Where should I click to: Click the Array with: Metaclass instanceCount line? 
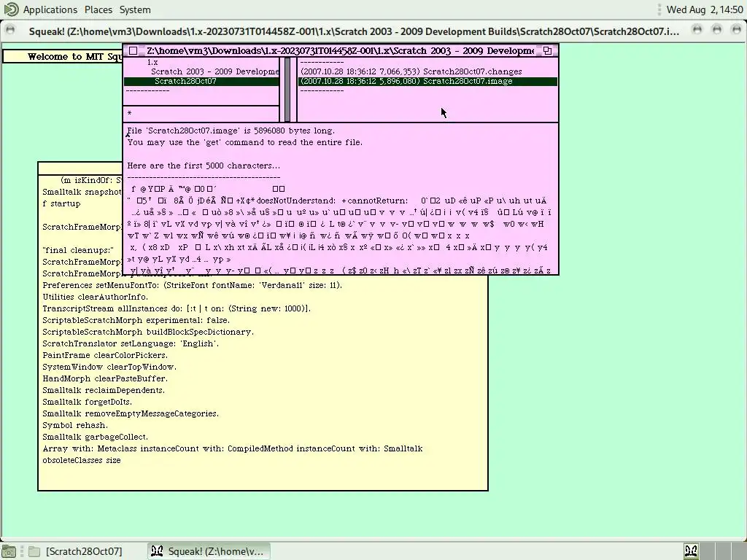coord(233,448)
